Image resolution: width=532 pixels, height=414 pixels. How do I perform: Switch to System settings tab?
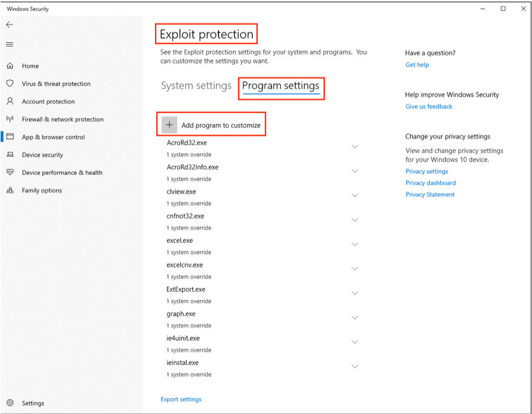click(x=196, y=85)
